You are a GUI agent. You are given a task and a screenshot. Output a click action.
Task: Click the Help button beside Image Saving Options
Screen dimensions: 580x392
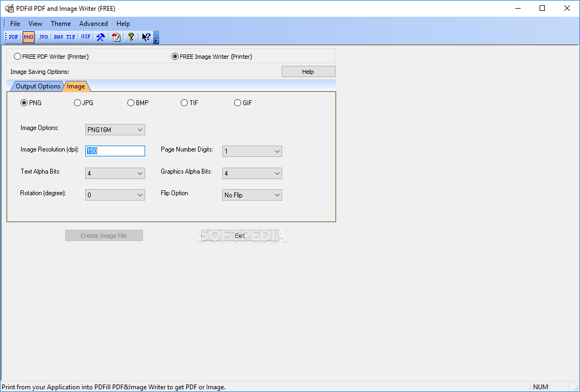[309, 72]
